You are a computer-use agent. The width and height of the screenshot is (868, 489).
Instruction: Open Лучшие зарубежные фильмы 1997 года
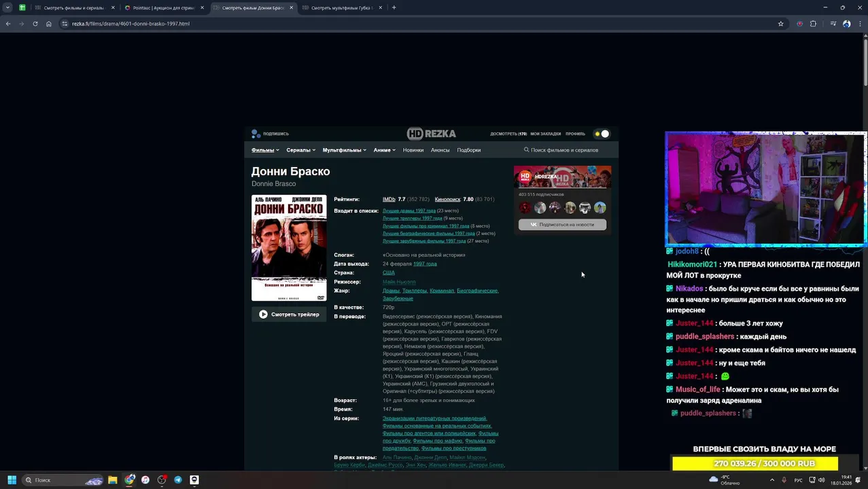click(x=424, y=240)
